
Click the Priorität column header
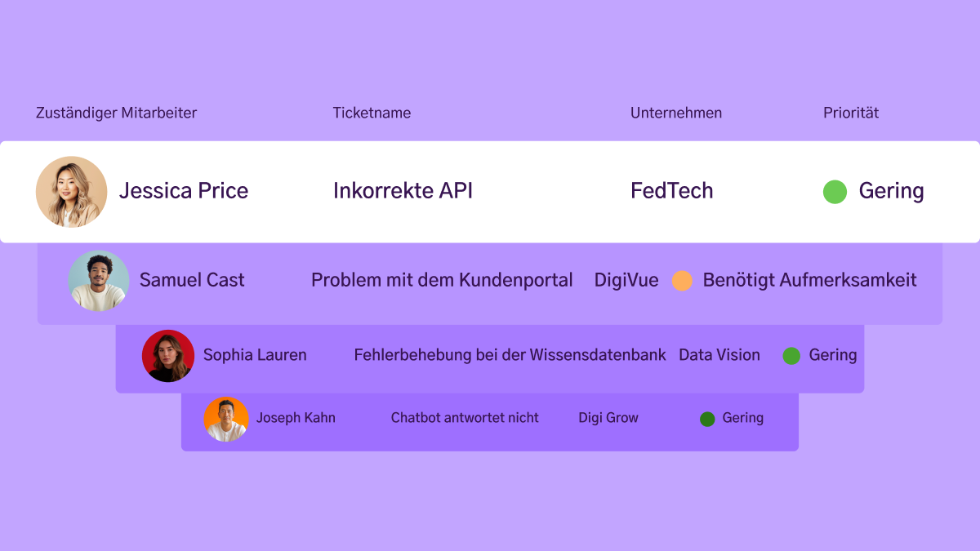pos(851,113)
